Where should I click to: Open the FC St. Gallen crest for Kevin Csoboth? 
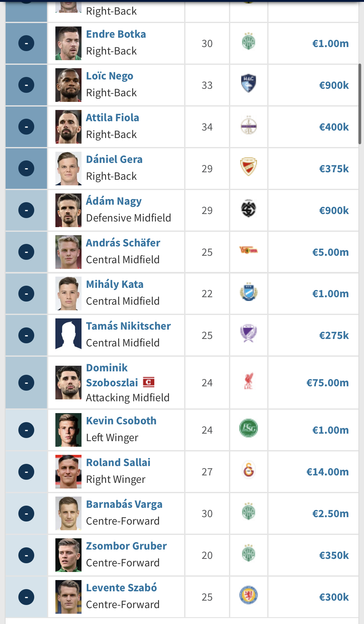(249, 428)
